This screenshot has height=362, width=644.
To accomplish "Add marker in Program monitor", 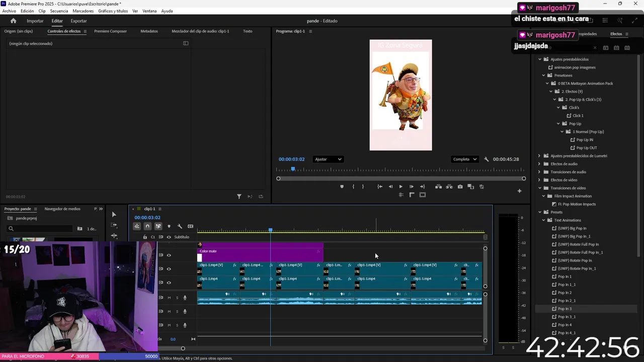I will click(x=342, y=187).
